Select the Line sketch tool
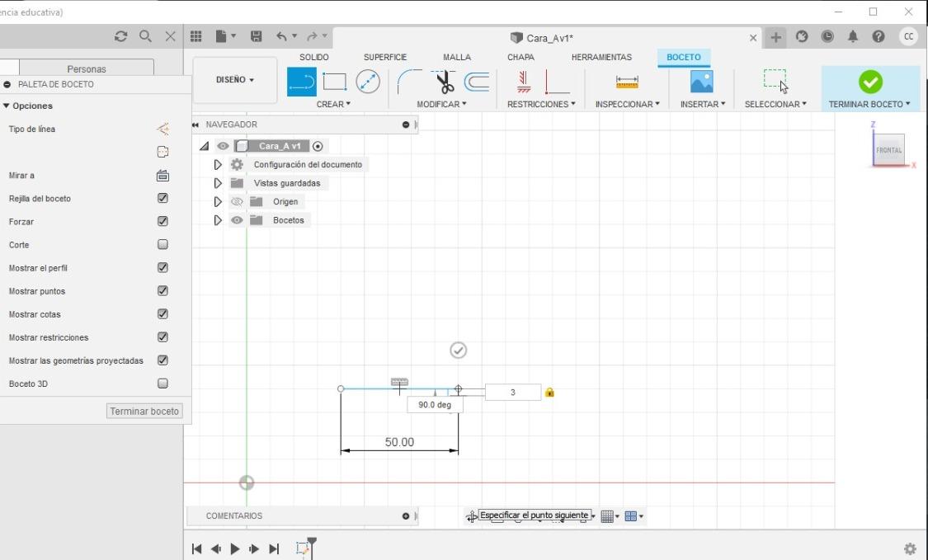This screenshot has width=928, height=560. (x=301, y=82)
